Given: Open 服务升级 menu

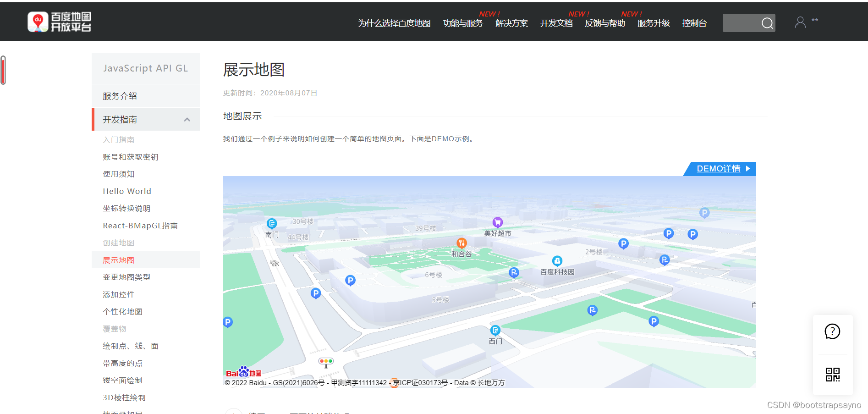Looking at the screenshot, I should pyautogui.click(x=654, y=23).
